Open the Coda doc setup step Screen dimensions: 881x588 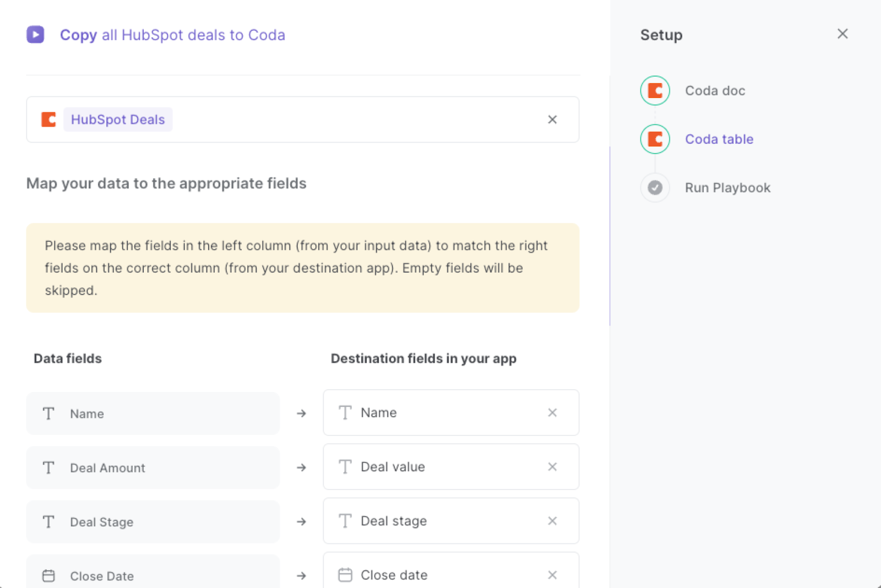(x=715, y=91)
